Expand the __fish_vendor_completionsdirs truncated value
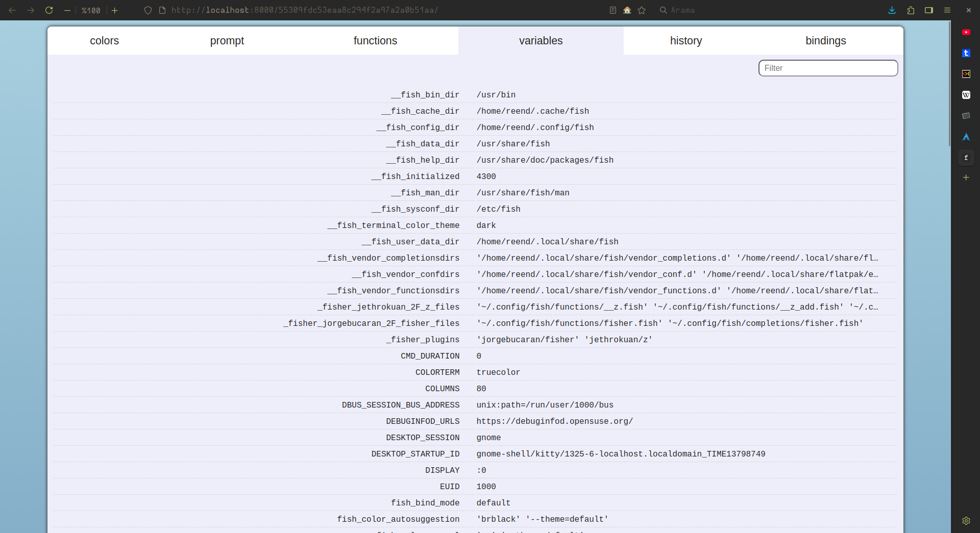The height and width of the screenshot is (533, 980). click(677, 258)
